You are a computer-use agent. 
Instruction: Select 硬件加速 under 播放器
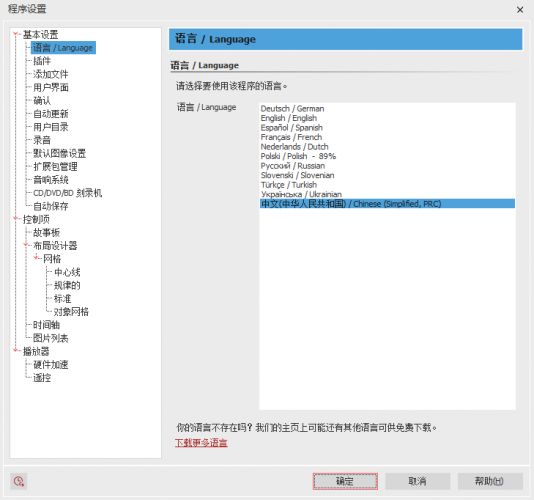(51, 365)
